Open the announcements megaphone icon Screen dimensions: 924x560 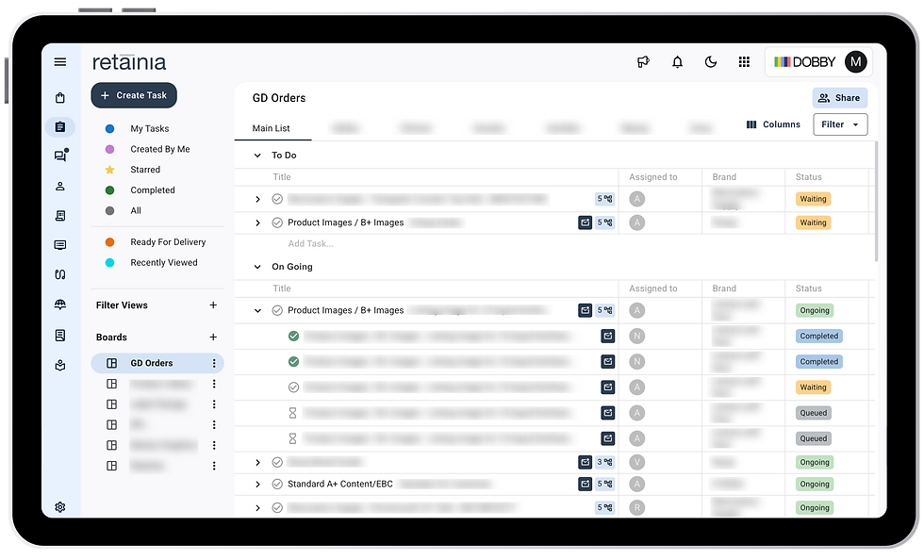click(x=643, y=61)
